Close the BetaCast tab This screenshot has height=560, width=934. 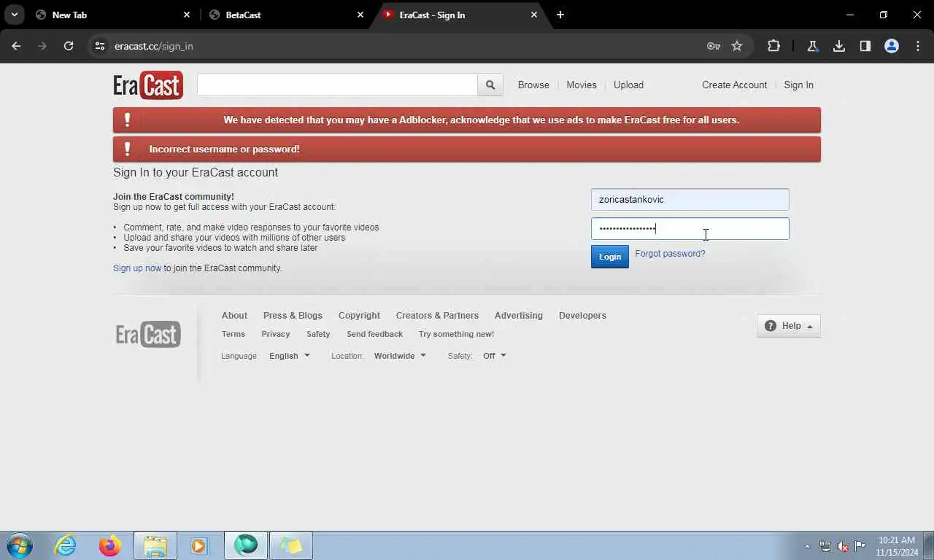coord(360,15)
